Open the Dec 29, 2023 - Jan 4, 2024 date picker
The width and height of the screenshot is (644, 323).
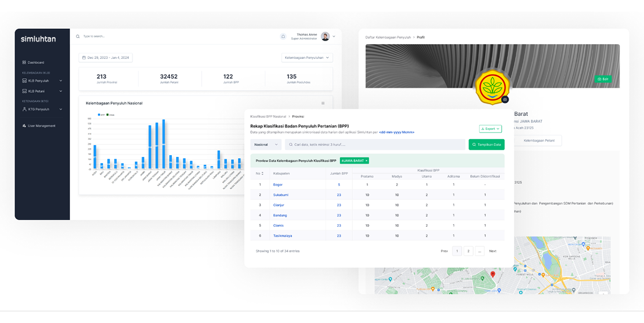pyautogui.click(x=105, y=58)
